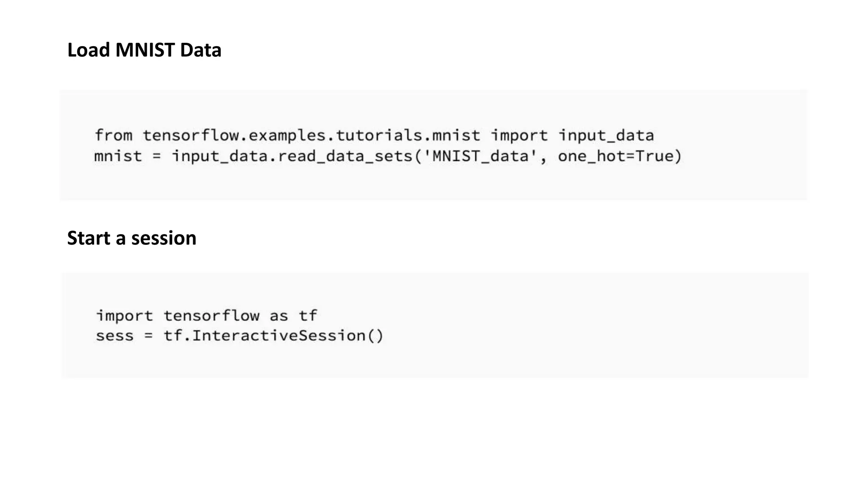Click the 'Load MNIST Data' heading

pyautogui.click(x=144, y=50)
